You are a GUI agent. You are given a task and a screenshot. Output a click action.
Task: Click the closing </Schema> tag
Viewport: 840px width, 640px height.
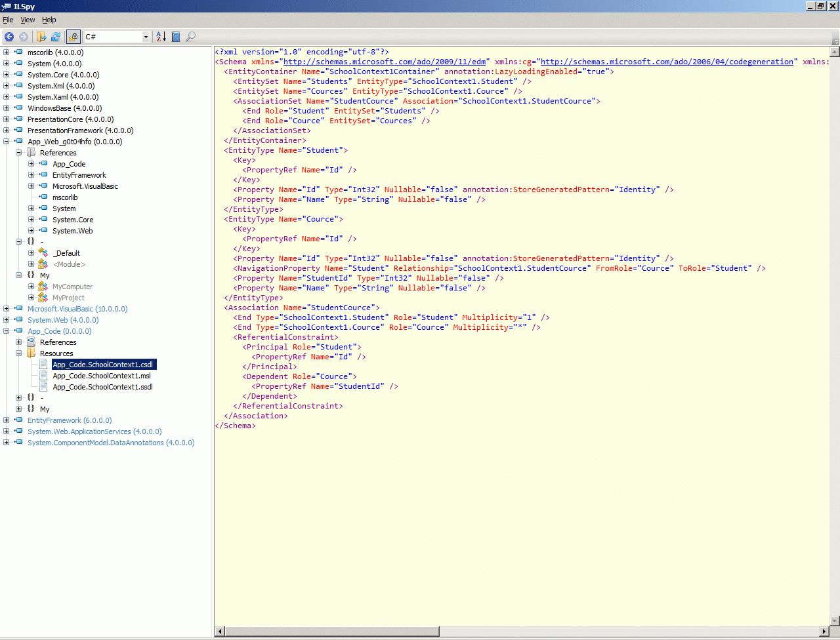235,426
